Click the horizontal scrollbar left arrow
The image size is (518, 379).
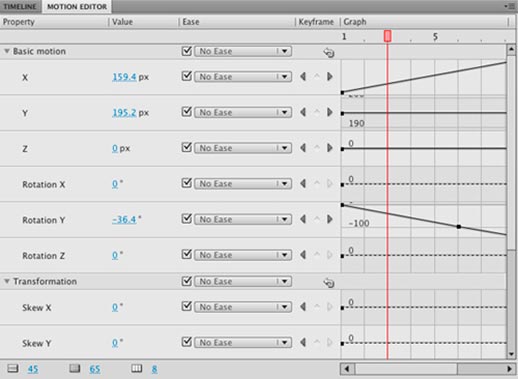347,369
